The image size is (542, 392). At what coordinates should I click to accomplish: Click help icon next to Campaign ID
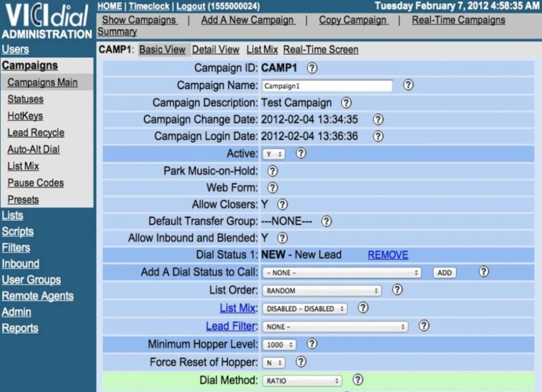tap(312, 68)
